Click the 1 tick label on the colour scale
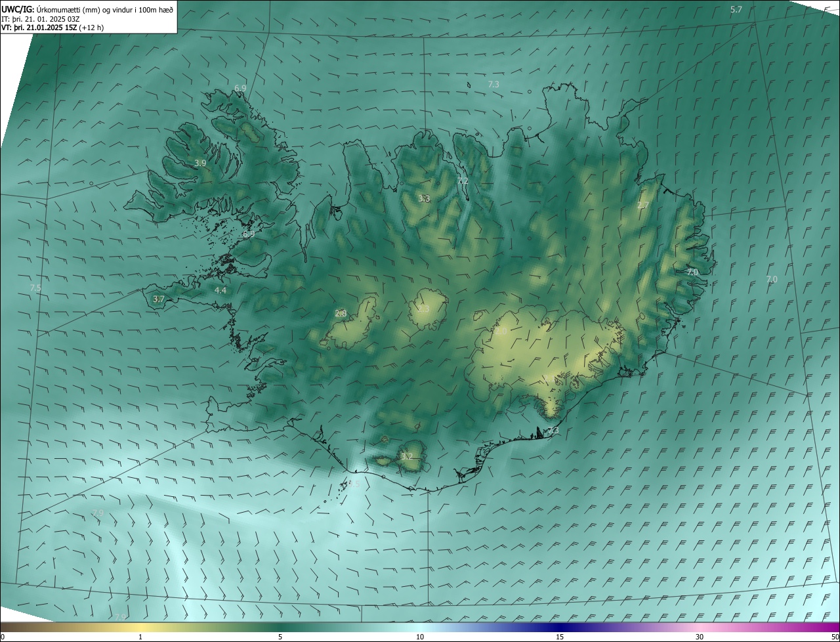840x642 pixels. [x=140, y=637]
